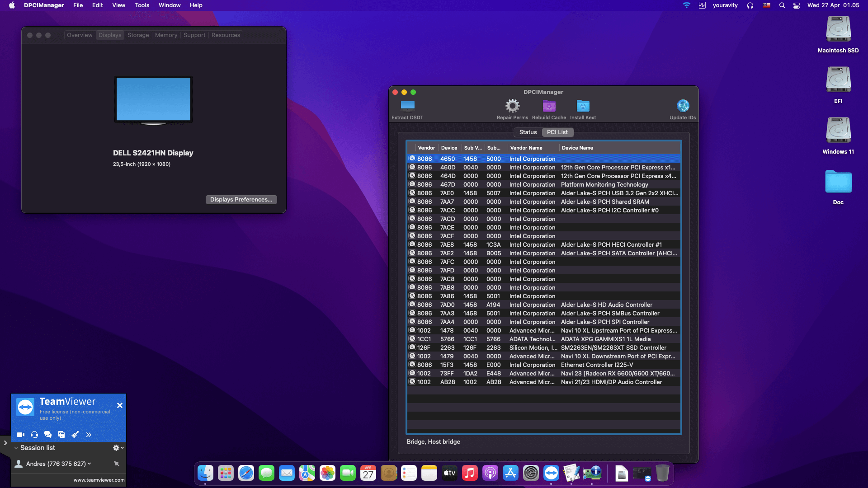The height and width of the screenshot is (488, 868).
Task: Click the remote control cursor icon for Andres
Action: pos(117,464)
